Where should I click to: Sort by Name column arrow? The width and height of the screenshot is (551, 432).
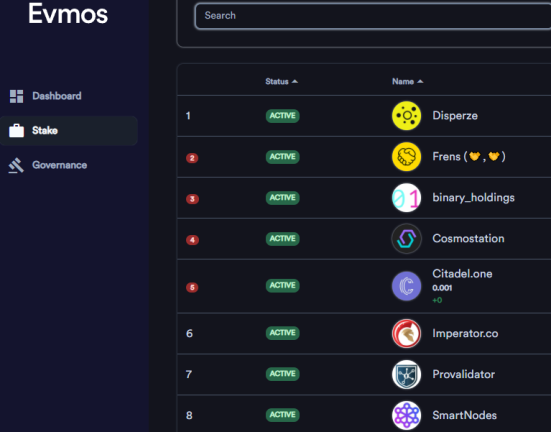click(x=420, y=82)
